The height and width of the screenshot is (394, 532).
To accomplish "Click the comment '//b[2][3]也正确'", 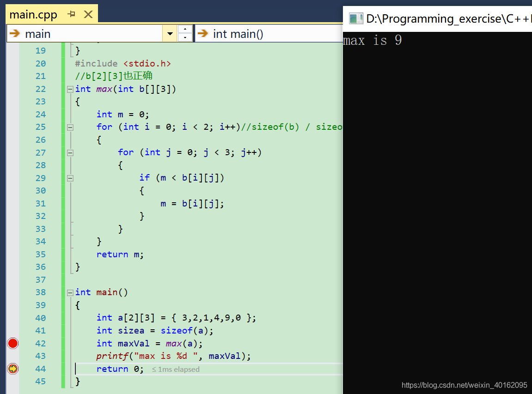I will pyautogui.click(x=114, y=76).
